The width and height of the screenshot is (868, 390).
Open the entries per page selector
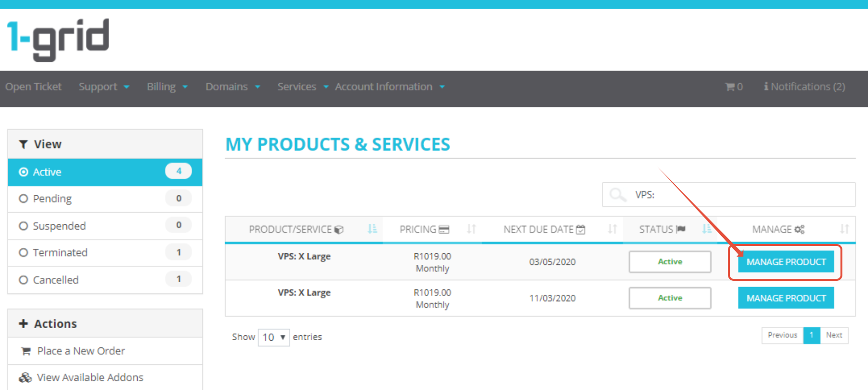274,337
